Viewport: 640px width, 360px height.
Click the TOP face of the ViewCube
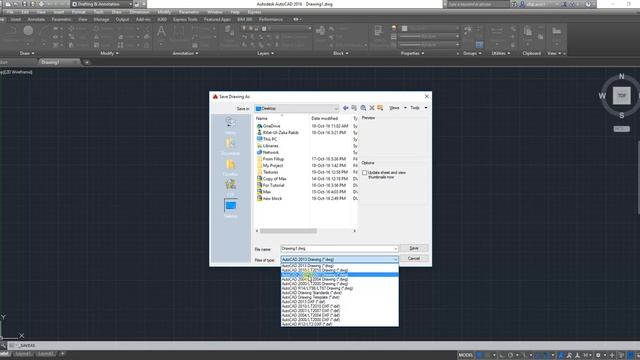pyautogui.click(x=621, y=96)
